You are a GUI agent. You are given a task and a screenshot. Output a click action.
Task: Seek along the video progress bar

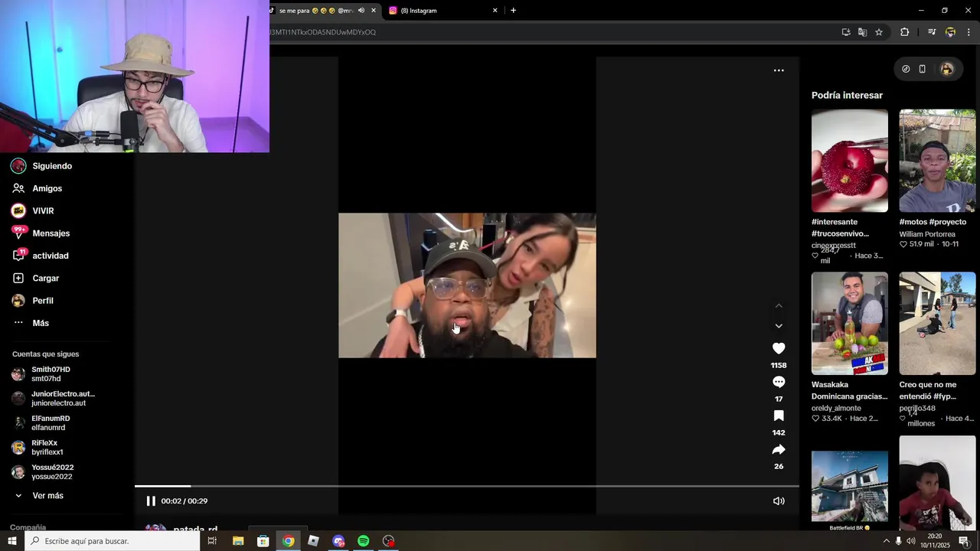tap(467, 486)
